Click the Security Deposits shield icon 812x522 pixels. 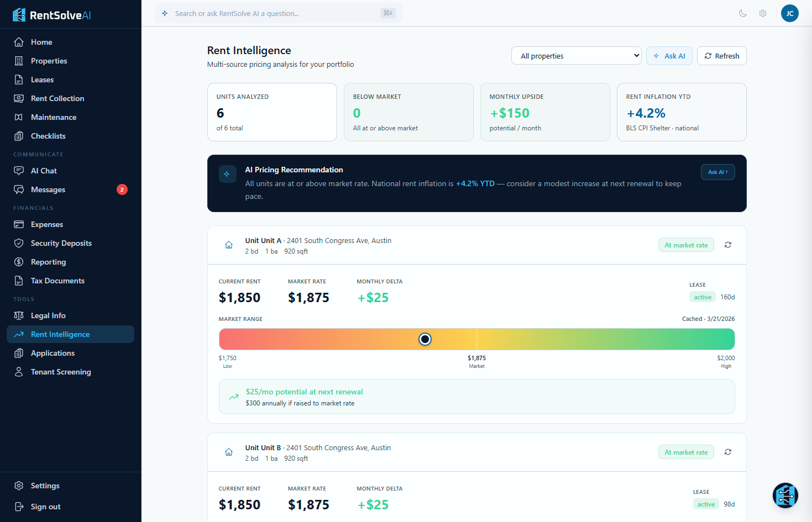(x=18, y=243)
